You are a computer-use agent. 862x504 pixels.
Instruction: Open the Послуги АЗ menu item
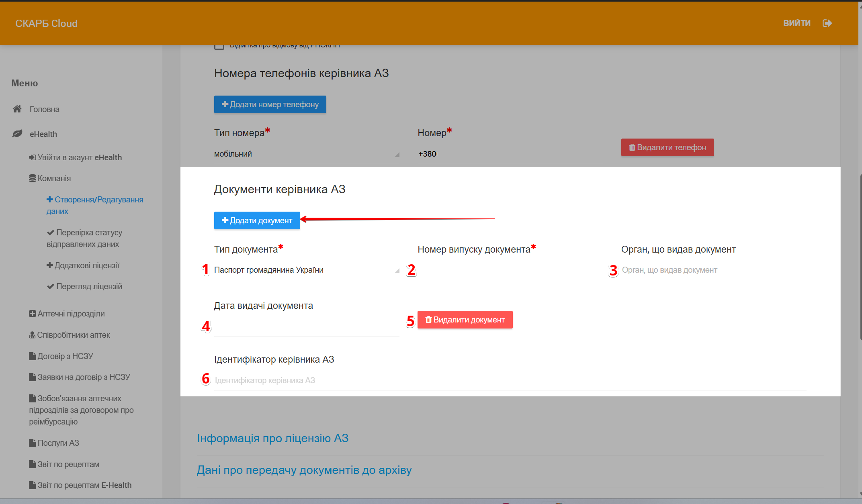[x=58, y=443]
